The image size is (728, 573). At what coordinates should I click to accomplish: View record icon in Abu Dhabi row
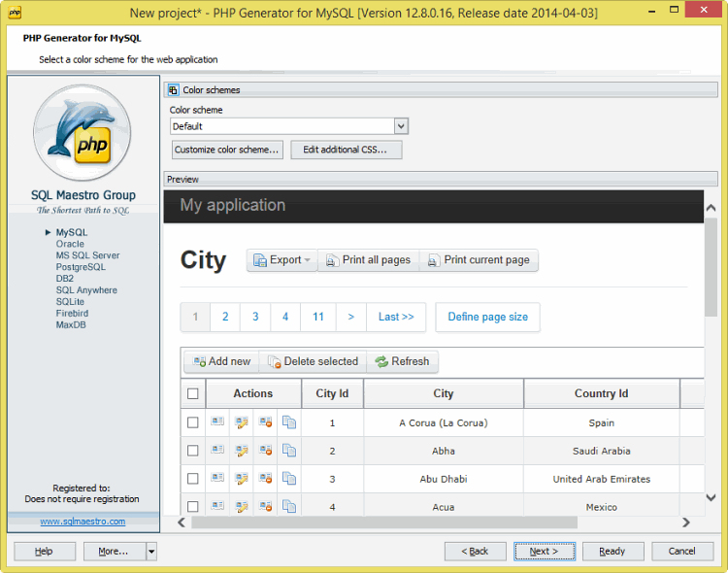click(x=217, y=477)
